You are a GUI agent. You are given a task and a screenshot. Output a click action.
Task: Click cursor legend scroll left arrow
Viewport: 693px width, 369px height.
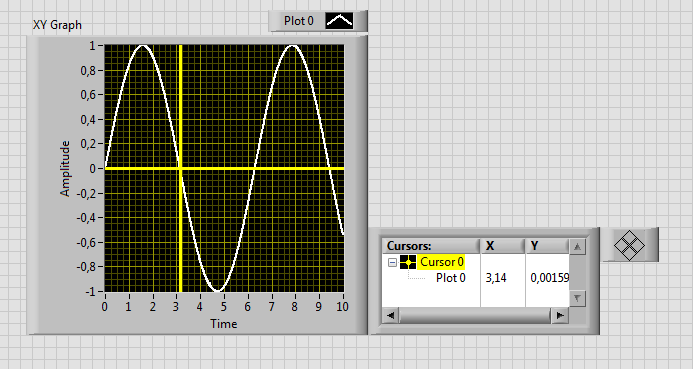pos(390,316)
